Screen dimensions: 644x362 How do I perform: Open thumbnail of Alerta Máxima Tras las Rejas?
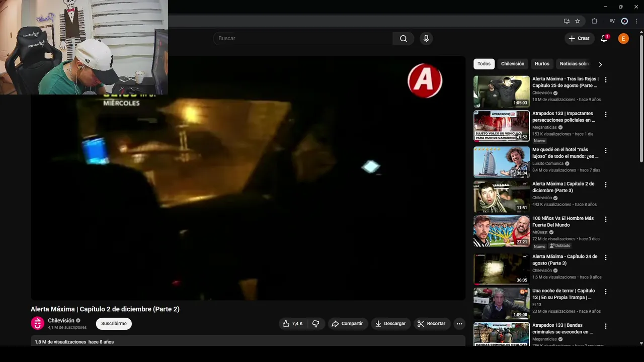[501, 92]
